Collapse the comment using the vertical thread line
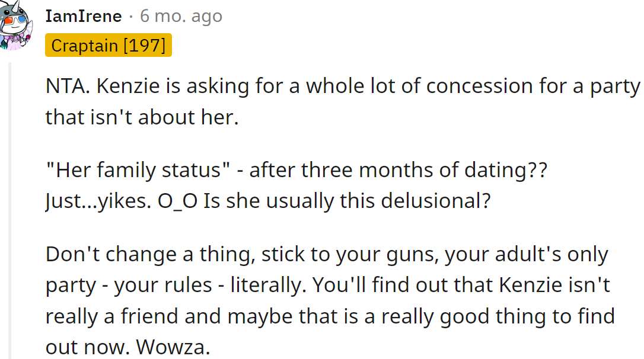 (x=9, y=207)
